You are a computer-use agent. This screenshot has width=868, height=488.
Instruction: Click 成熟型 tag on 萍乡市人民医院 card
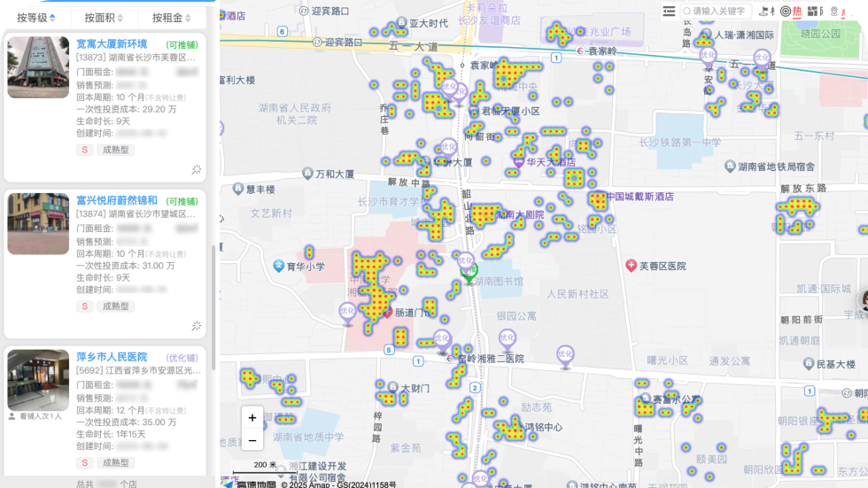[116, 463]
